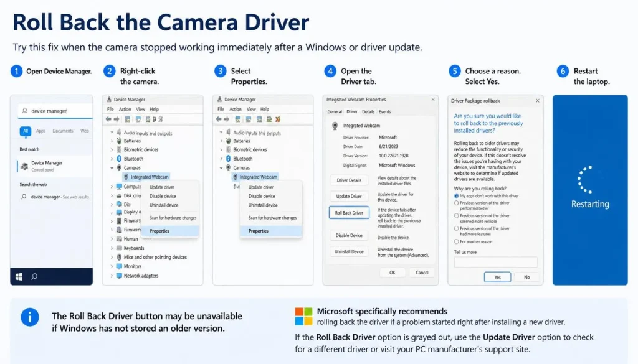Click No in the Driver Package rollback dialog
This screenshot has height=364, width=638.
coord(527,277)
